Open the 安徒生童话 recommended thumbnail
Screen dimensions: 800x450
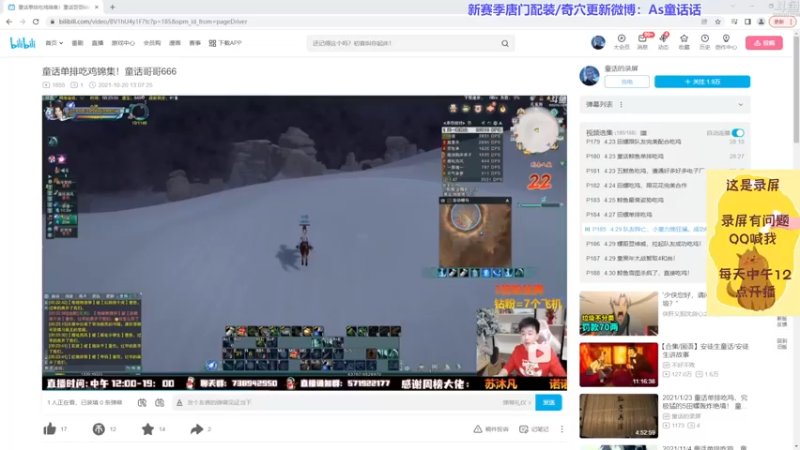pos(618,364)
